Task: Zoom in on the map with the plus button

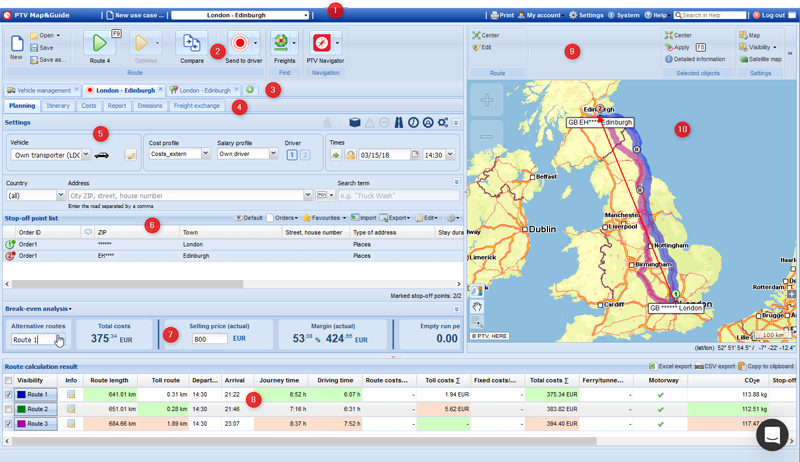Action: point(486,99)
